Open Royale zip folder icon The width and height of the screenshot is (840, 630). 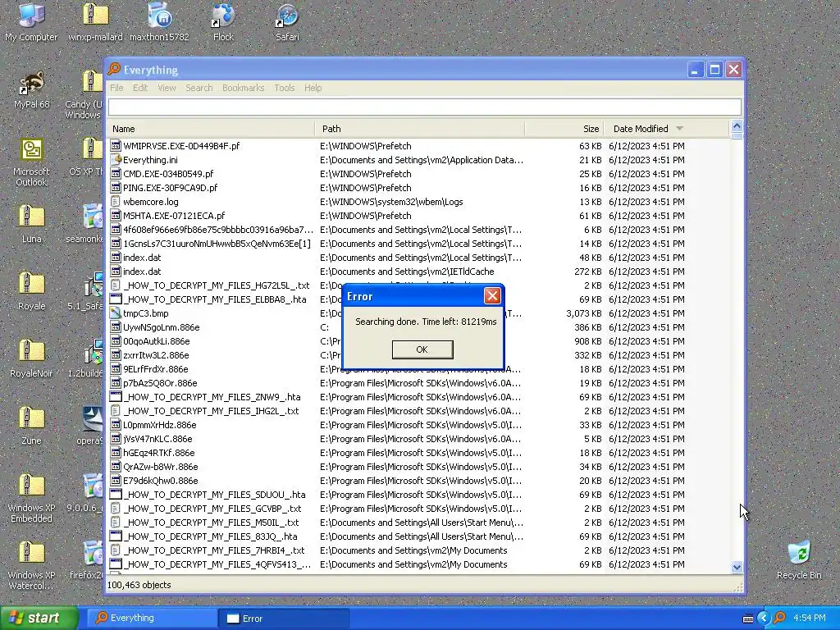tap(31, 291)
